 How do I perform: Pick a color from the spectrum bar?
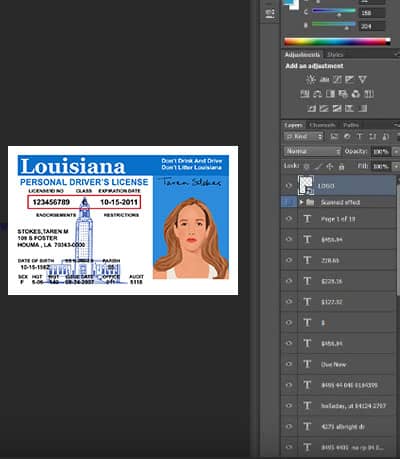pyautogui.click(x=337, y=42)
